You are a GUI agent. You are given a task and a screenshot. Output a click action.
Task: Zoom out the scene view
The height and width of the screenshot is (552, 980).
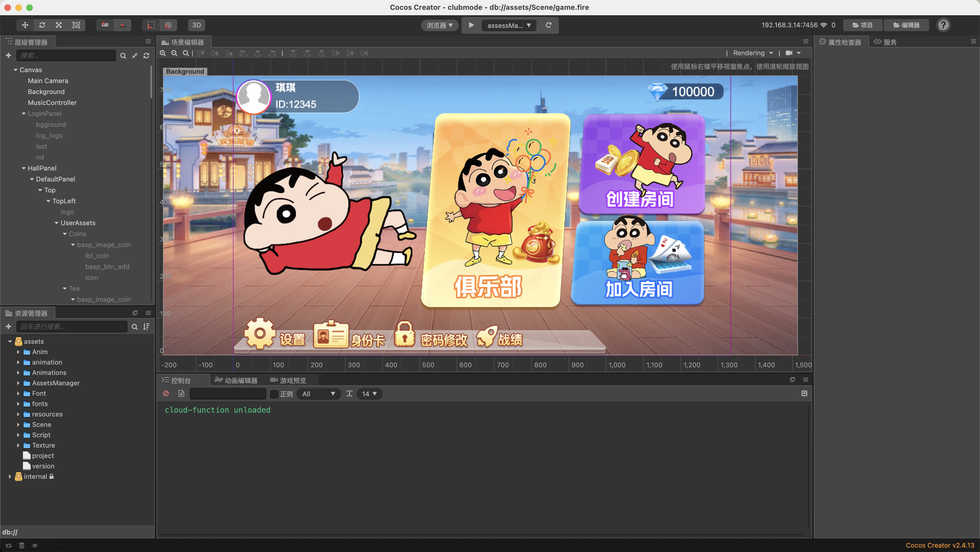pyautogui.click(x=174, y=53)
